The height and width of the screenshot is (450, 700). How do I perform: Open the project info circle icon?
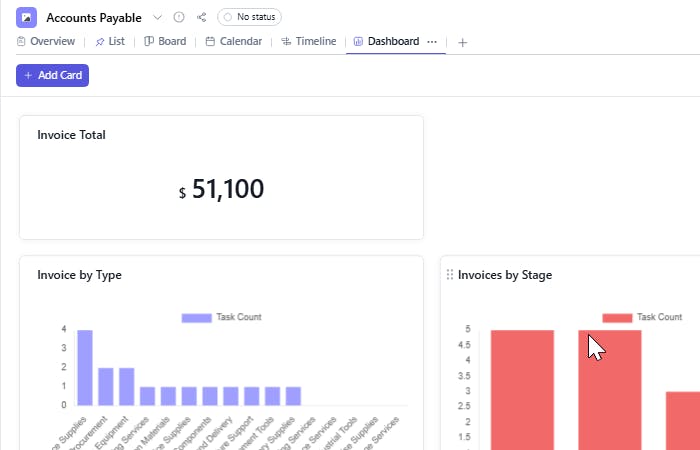179,17
